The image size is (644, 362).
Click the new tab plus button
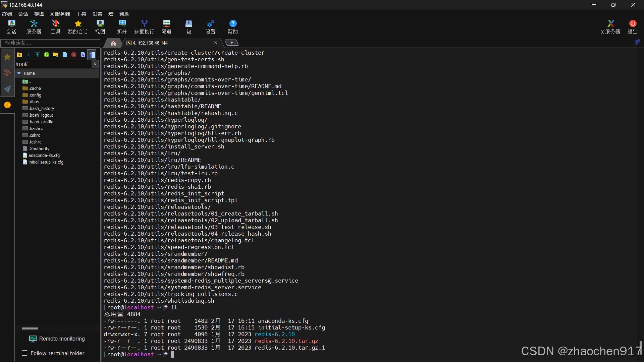coord(231,43)
